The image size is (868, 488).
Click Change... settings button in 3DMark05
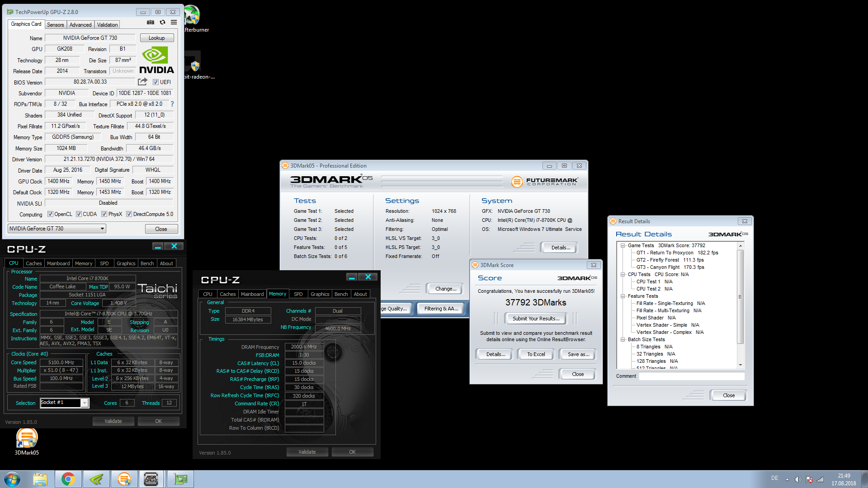click(446, 289)
